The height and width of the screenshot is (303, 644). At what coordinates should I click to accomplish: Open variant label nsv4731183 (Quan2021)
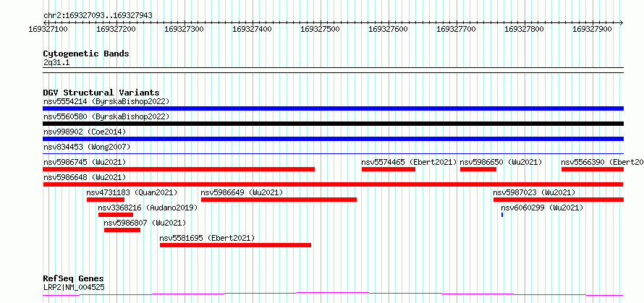(x=132, y=192)
